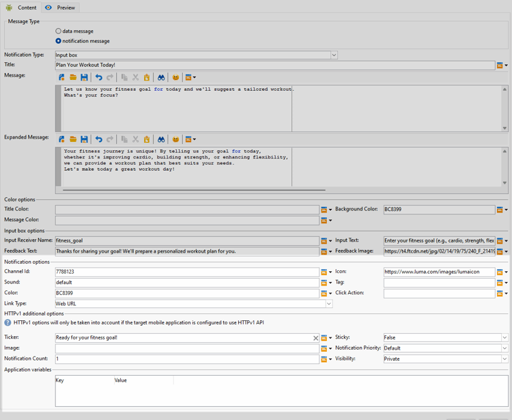
Task: Insert emoji from Expanded Message toolbar
Action: (x=175, y=139)
